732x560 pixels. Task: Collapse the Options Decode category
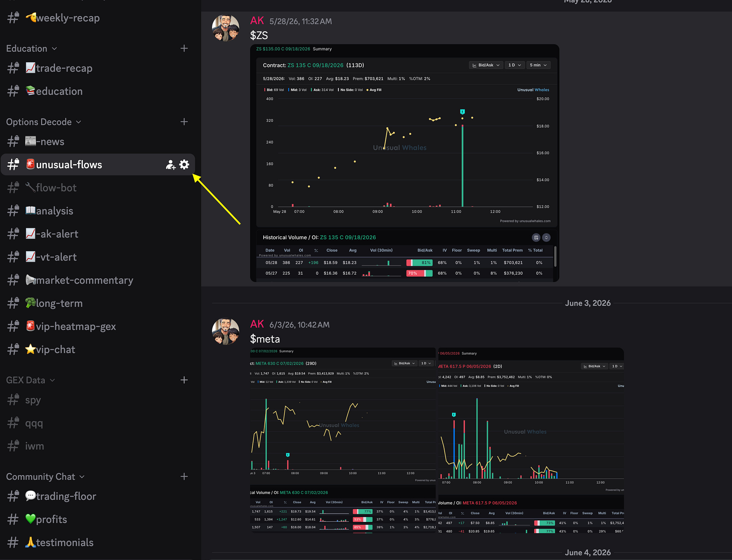(44, 122)
